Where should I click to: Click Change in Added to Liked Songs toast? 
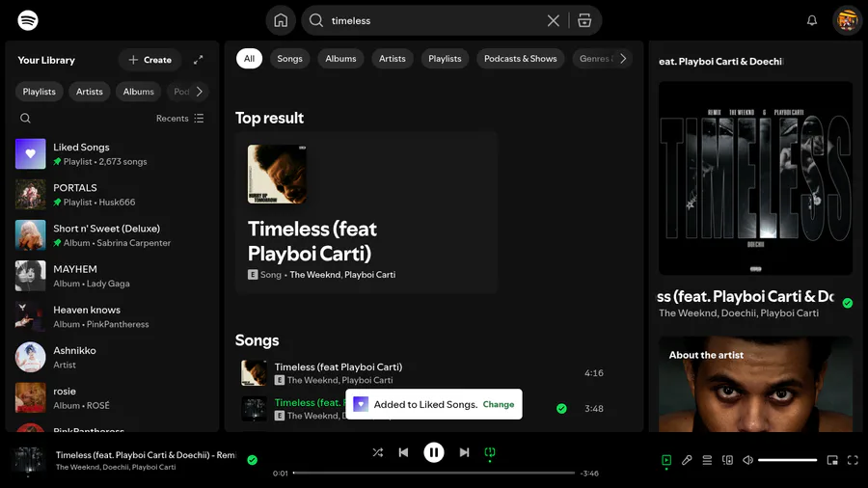point(499,404)
